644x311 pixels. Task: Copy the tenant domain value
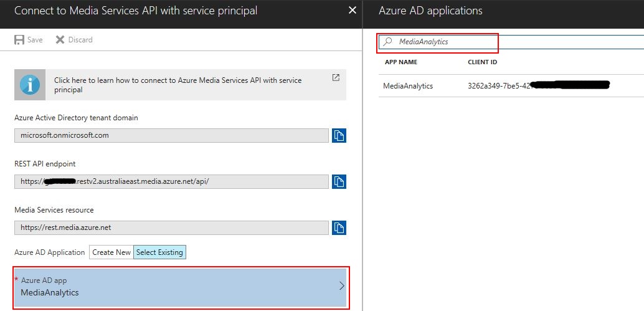point(339,136)
